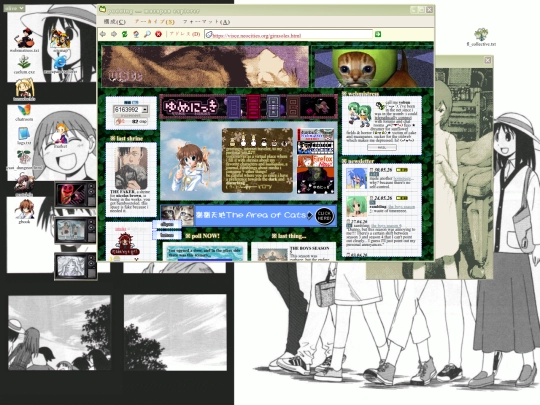The height and width of the screenshot is (405, 540).
Task: Click the 'last shrine' section heading
Action: coord(126,138)
